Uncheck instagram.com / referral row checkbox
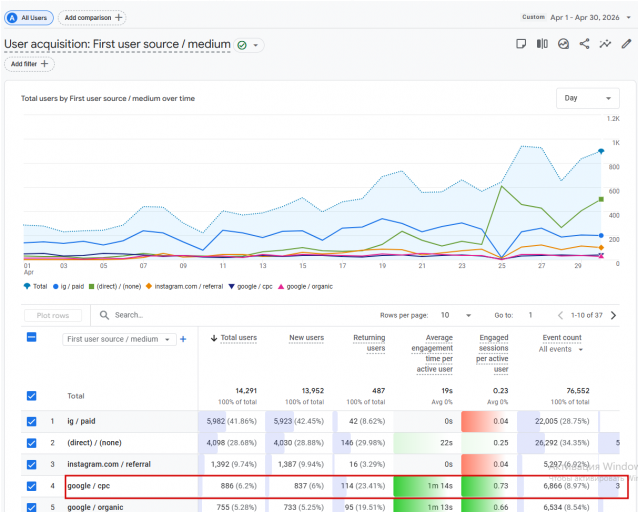Image resolution: width=638 pixels, height=512 pixels. pos(31,464)
